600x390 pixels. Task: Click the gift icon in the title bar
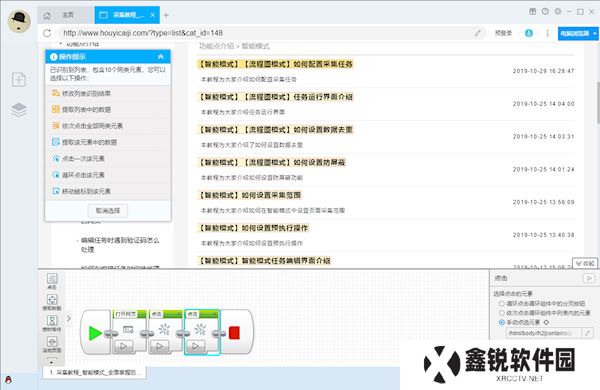pyautogui.click(x=533, y=11)
